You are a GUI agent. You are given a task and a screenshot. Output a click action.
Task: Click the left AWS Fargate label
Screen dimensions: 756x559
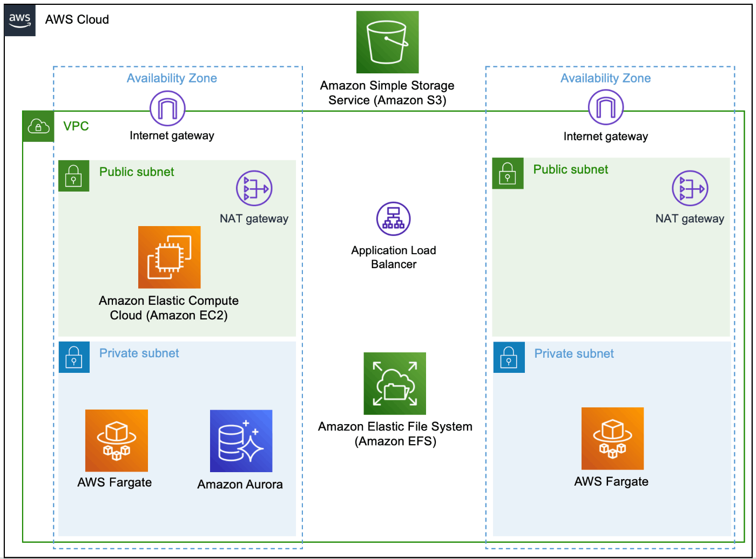pyautogui.click(x=114, y=482)
